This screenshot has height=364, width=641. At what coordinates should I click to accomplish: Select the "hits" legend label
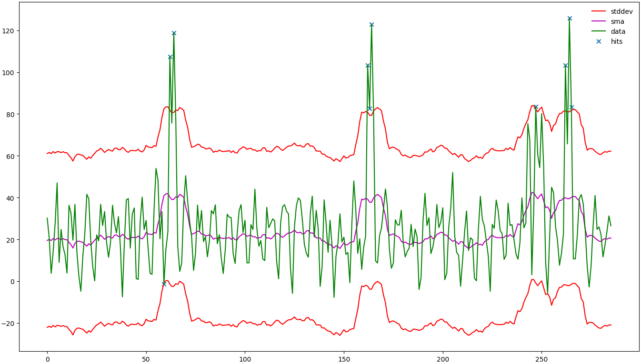(617, 41)
